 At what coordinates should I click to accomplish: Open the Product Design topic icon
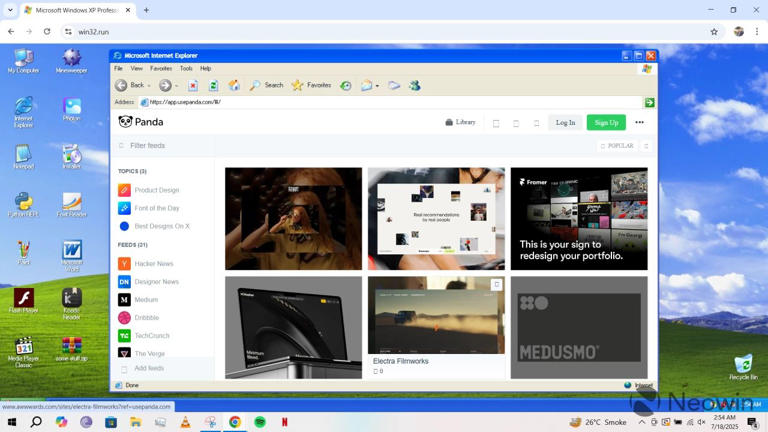point(124,190)
